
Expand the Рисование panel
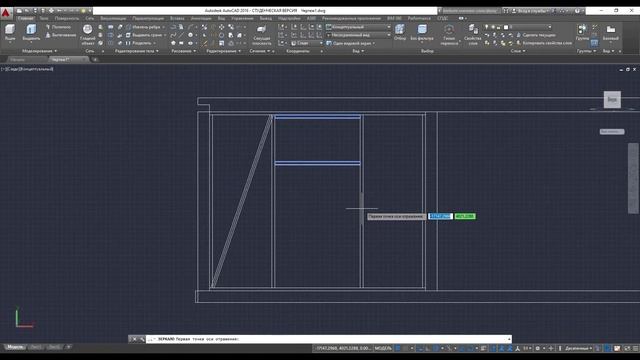coord(184,51)
